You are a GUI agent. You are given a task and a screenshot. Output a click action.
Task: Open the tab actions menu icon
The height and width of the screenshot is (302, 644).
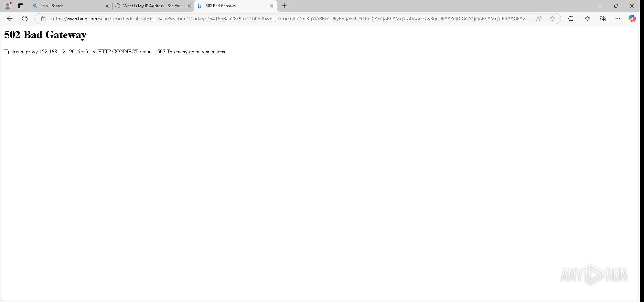click(x=21, y=6)
